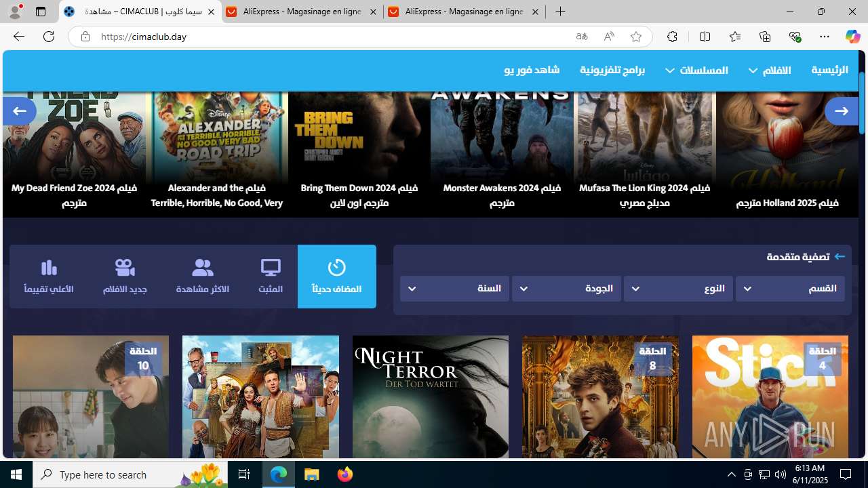Slide carousel back with left arrow
Image resolution: width=868 pixels, height=488 pixels.
(20, 110)
